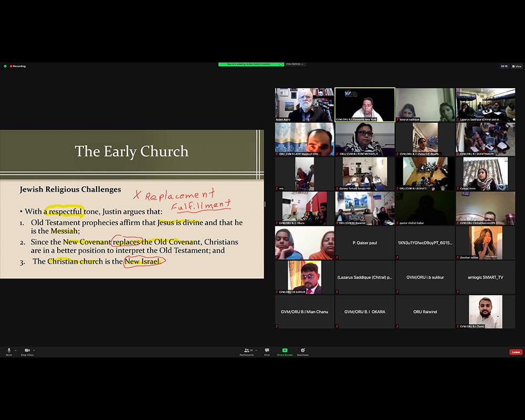Expand the View Options dropdown
This screenshot has width=525, height=420.
coord(295,64)
